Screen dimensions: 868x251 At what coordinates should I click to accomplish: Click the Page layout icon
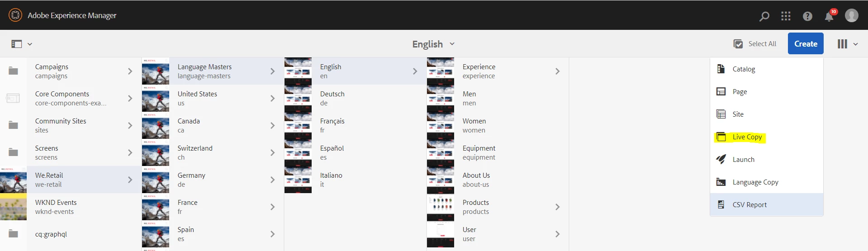coord(721,91)
